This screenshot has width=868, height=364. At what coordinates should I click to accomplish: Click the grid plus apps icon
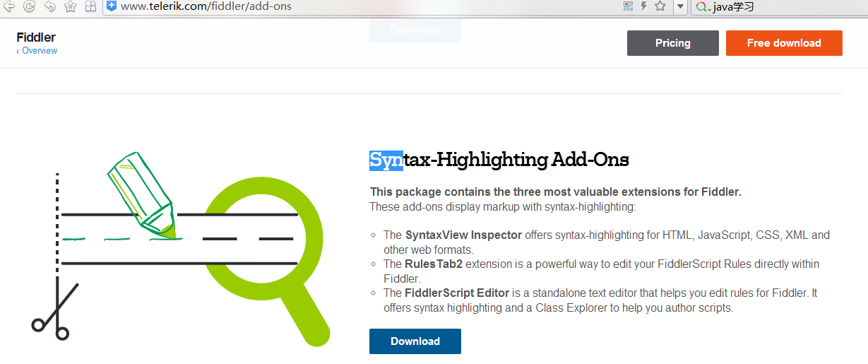tap(90, 6)
